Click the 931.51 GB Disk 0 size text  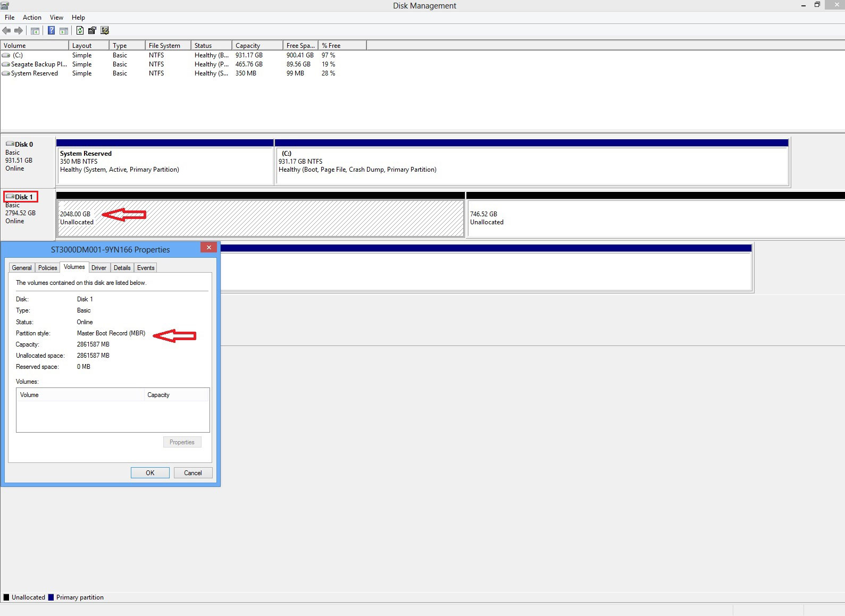(x=19, y=161)
